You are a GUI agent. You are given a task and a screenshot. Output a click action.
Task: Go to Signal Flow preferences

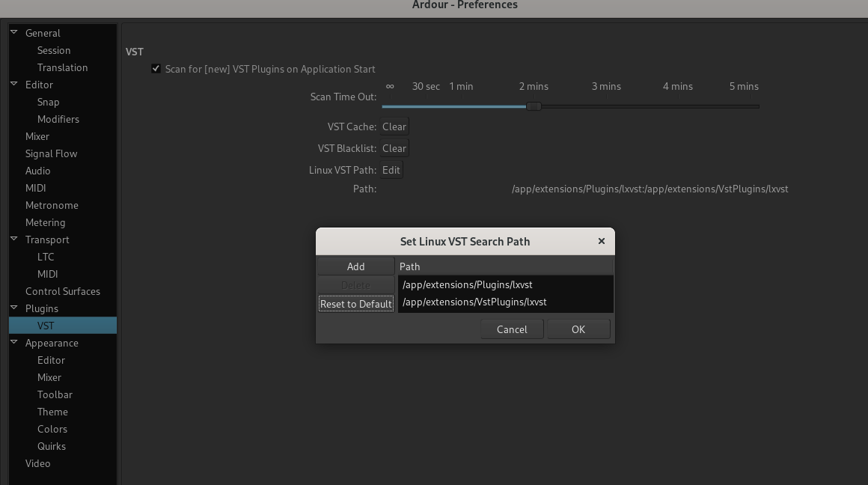click(51, 153)
